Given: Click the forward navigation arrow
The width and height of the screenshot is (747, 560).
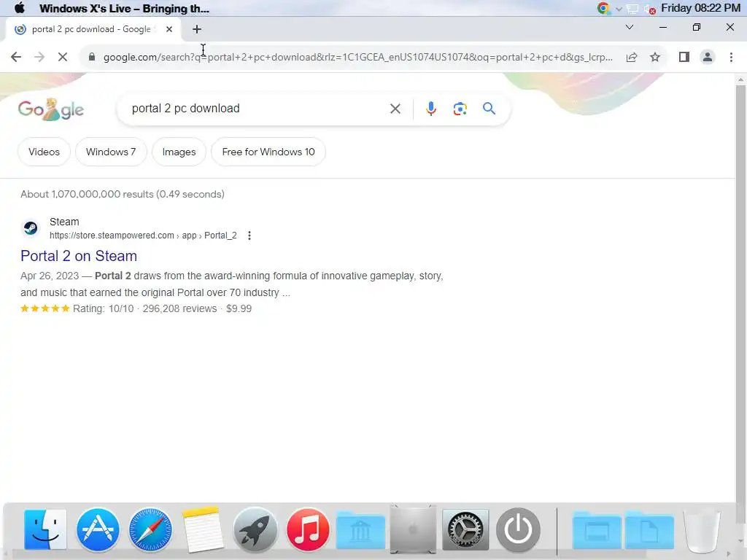Looking at the screenshot, I should click(39, 57).
